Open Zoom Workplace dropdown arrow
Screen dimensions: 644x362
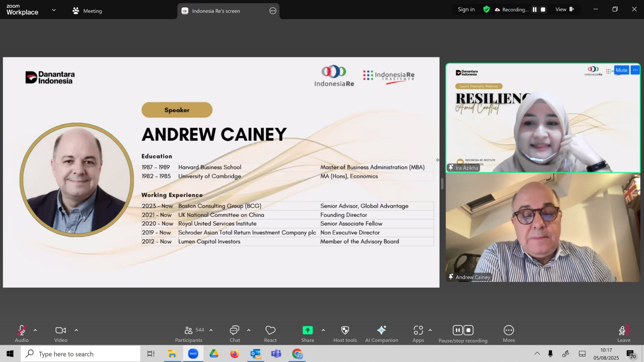pos(54,10)
